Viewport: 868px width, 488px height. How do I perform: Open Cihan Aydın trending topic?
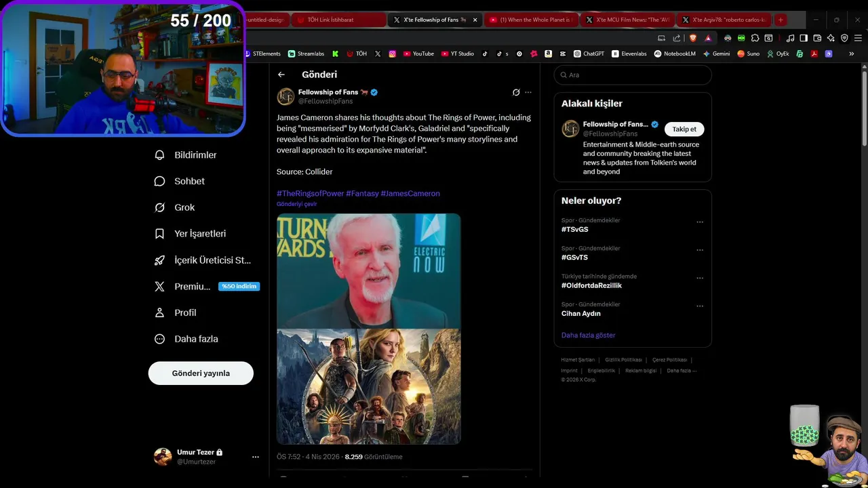(x=581, y=314)
